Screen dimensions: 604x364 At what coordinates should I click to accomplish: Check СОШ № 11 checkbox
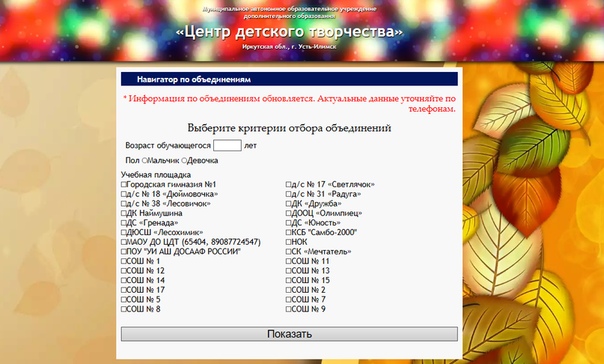coord(288,261)
